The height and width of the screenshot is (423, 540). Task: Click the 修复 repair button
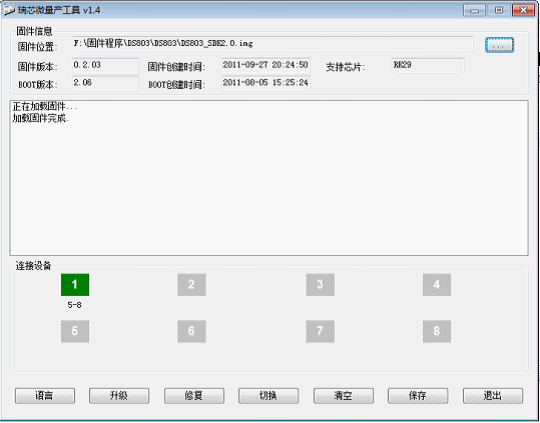(x=194, y=396)
